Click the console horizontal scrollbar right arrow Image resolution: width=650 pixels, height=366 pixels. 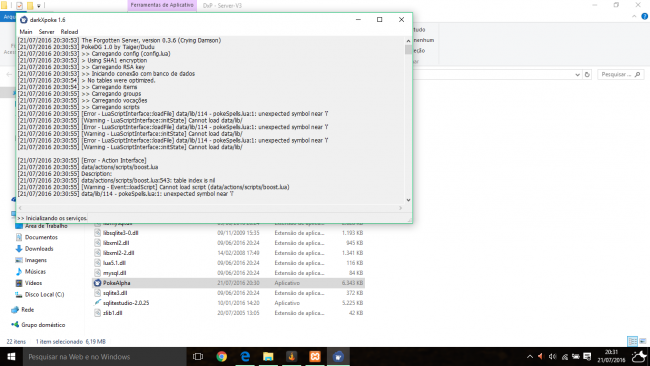coord(400,208)
